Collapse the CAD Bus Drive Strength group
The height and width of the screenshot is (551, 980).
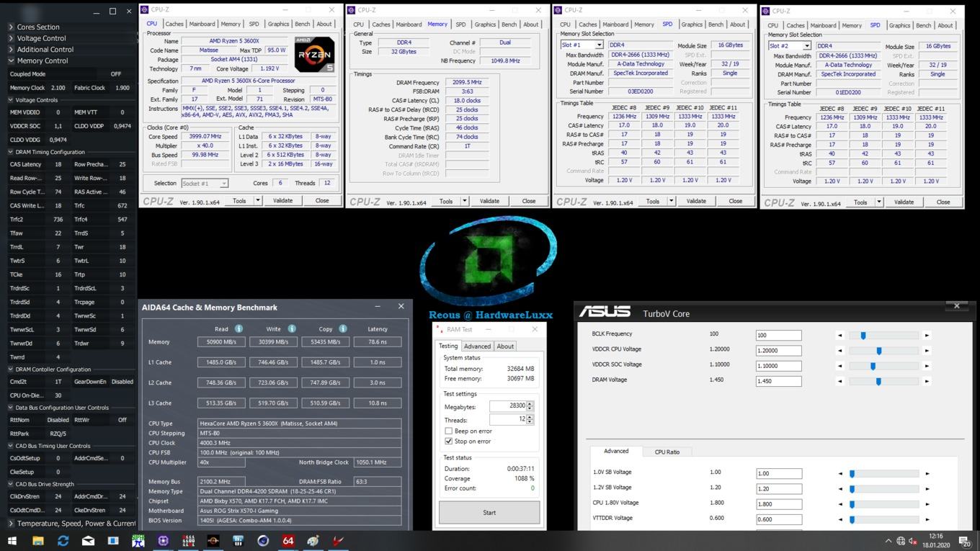pyautogui.click(x=11, y=484)
